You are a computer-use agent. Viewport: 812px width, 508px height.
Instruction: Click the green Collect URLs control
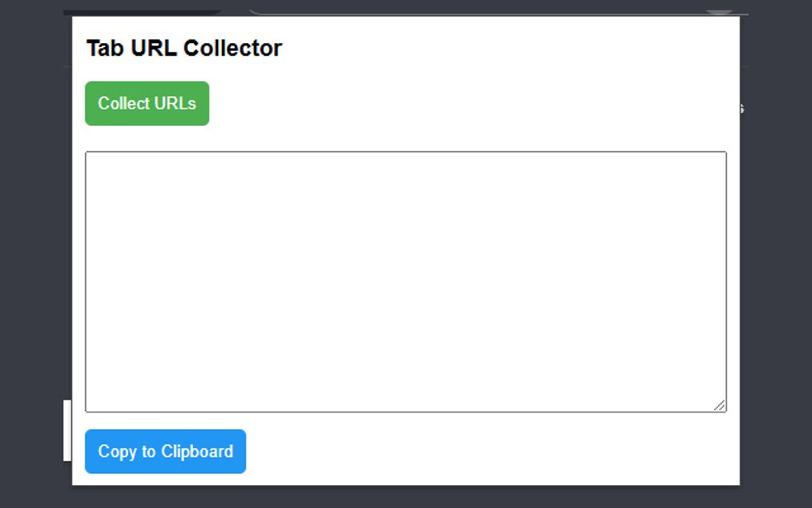[146, 103]
